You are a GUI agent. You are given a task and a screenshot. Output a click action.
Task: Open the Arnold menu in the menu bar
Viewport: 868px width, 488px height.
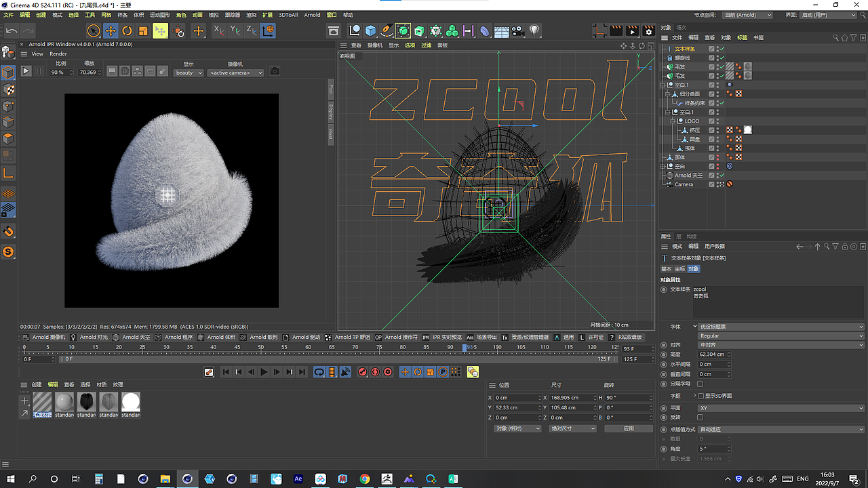[312, 14]
